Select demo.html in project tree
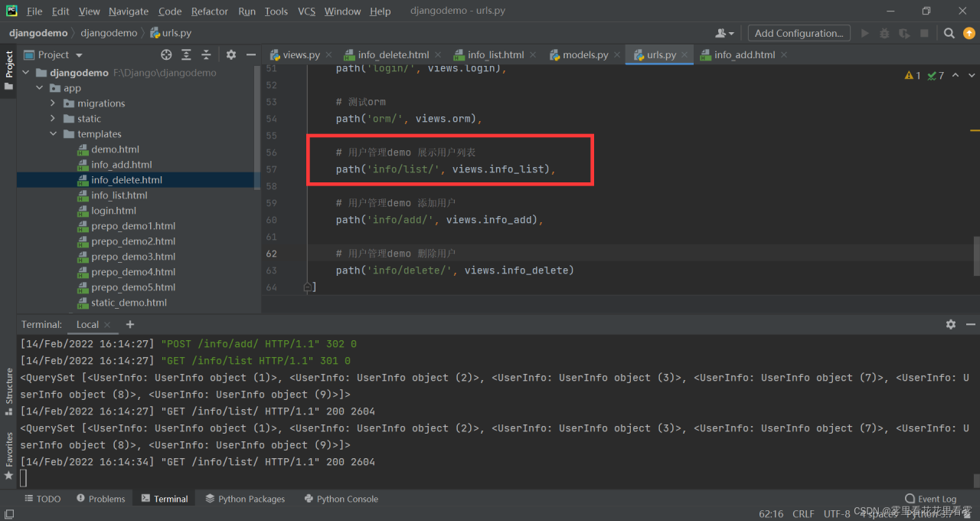This screenshot has width=980, height=521. point(115,149)
